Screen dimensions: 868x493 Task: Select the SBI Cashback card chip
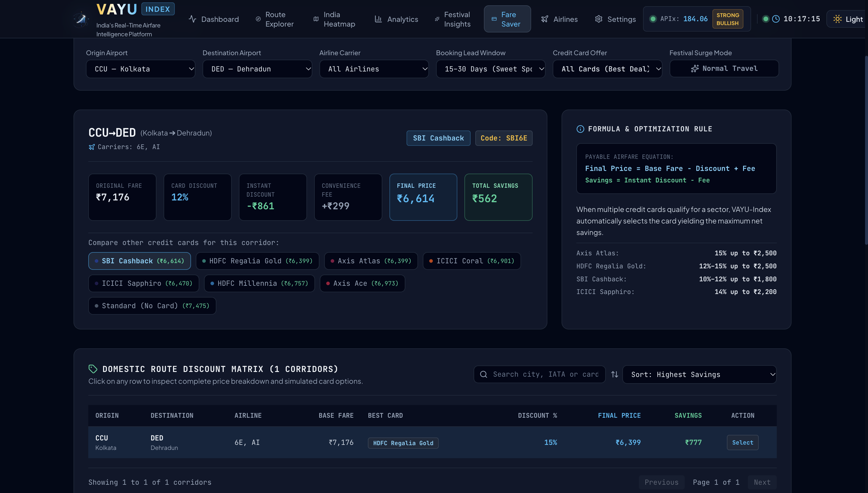(139, 261)
